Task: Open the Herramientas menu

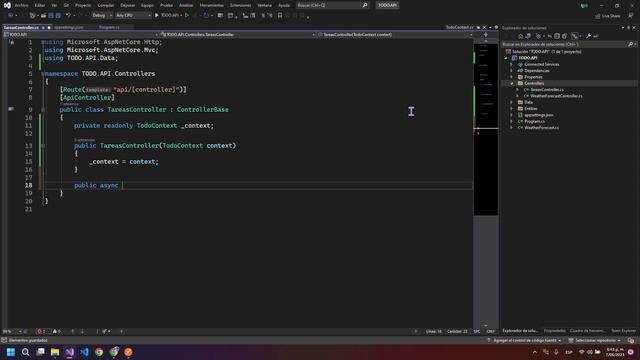Action: (x=212, y=5)
